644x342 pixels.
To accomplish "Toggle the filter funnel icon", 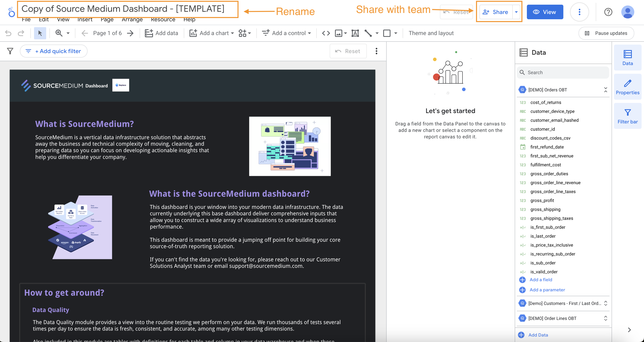I will pos(10,51).
